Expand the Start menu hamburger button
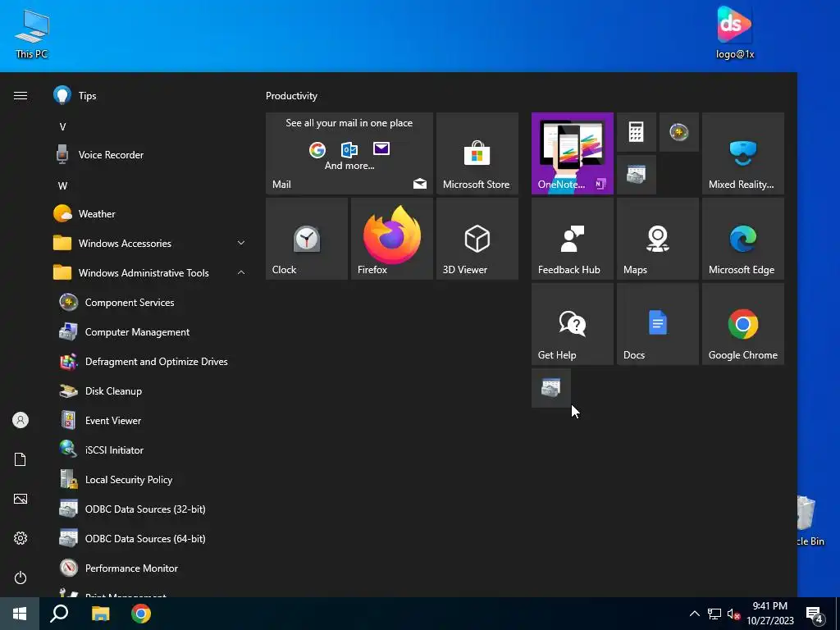Viewport: 840px width, 630px height. coord(21,95)
